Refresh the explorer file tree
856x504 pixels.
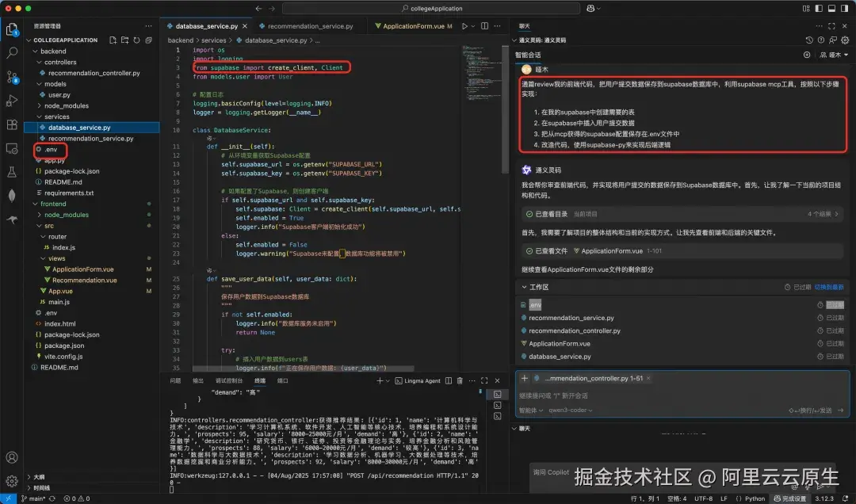point(136,40)
